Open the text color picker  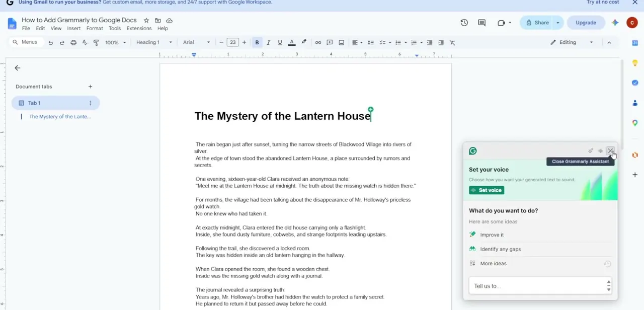pos(291,43)
